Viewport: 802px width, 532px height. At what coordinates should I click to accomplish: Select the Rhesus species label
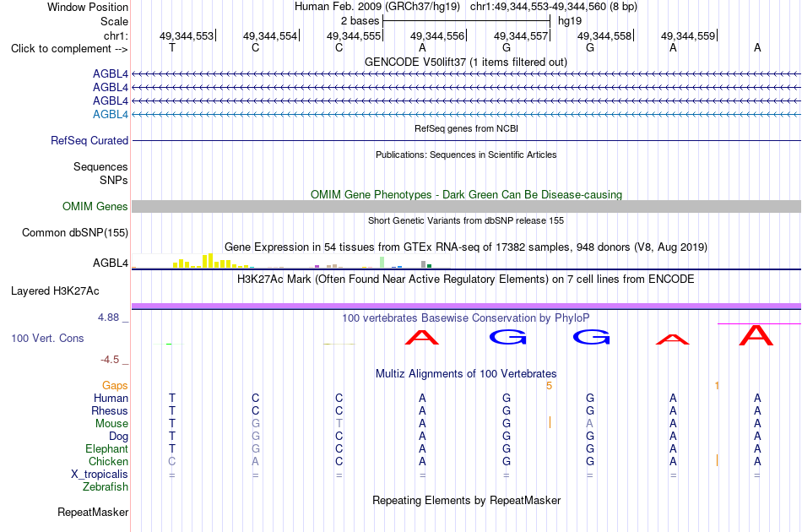coord(110,410)
